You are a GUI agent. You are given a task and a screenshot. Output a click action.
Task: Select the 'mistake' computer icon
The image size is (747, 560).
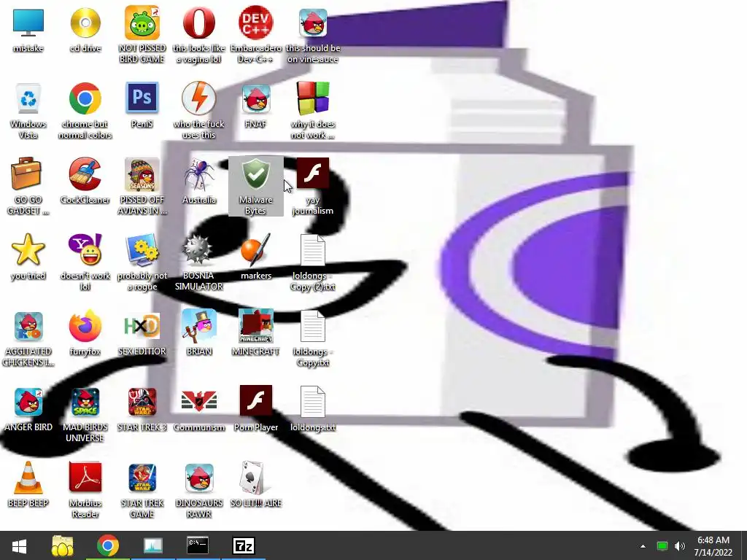(x=28, y=23)
